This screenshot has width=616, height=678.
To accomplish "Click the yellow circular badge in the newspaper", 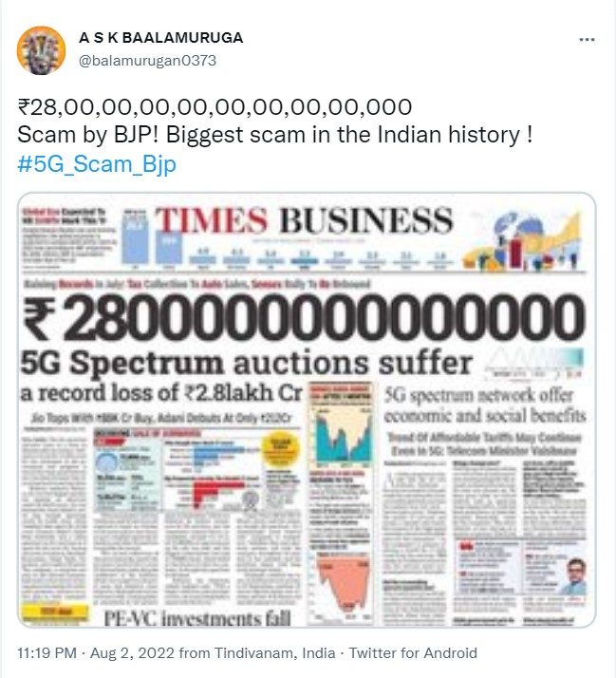I will tap(281, 450).
